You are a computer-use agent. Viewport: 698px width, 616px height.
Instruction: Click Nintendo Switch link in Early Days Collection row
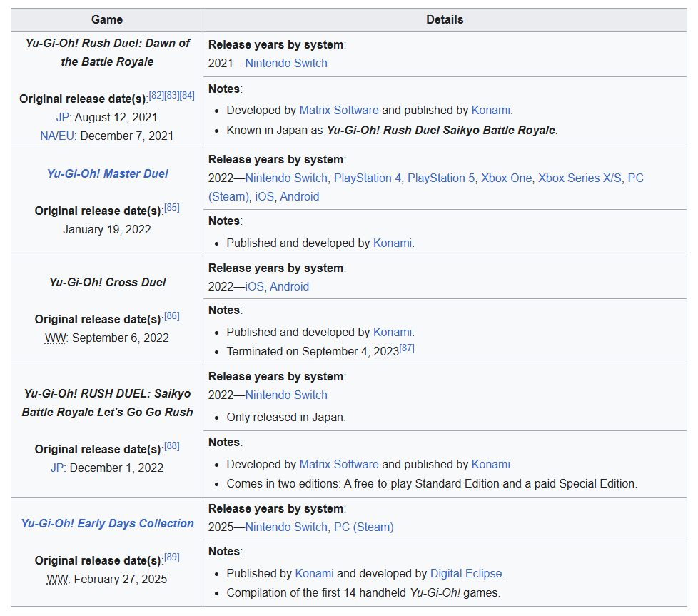(286, 527)
